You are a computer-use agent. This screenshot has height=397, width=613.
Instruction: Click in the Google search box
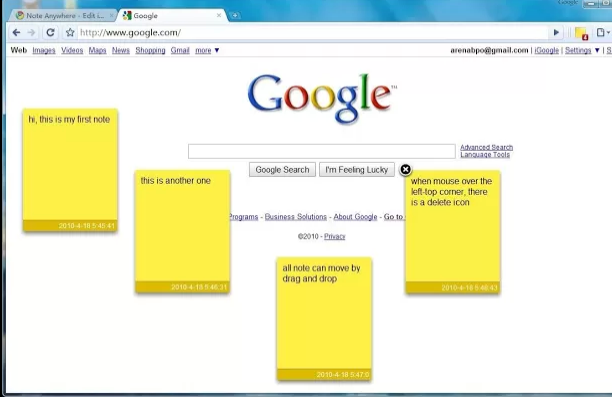321,151
